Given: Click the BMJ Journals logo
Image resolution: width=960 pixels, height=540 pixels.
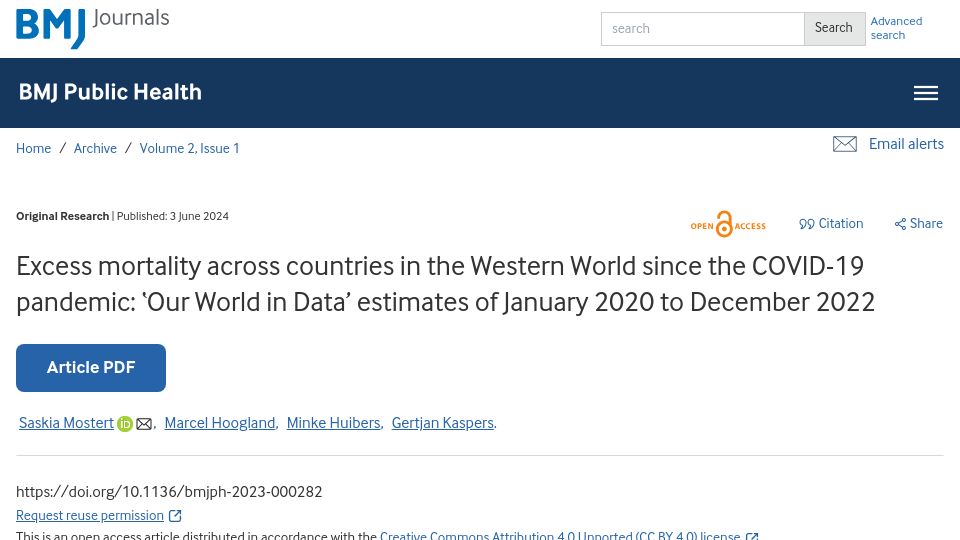Looking at the screenshot, I should 92,28.
